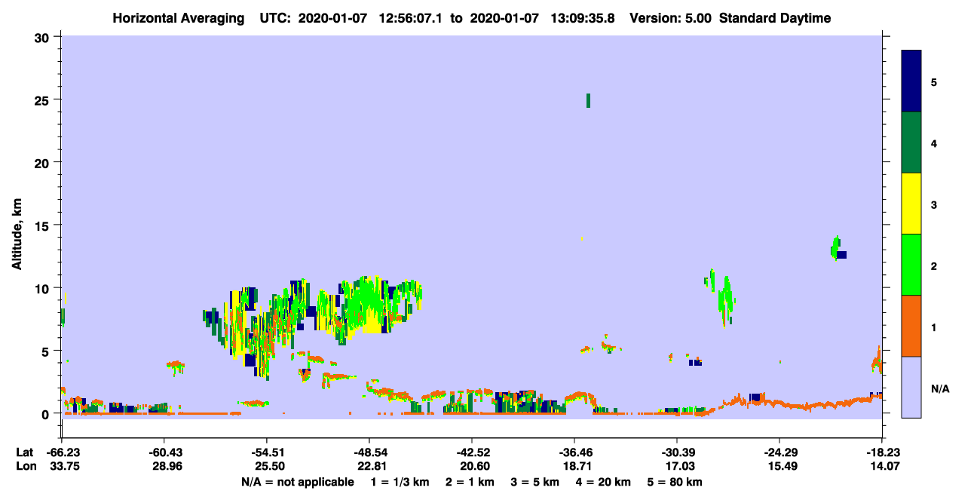Click latitude value -24.29
The image size is (980, 503).
pyautogui.click(x=779, y=452)
